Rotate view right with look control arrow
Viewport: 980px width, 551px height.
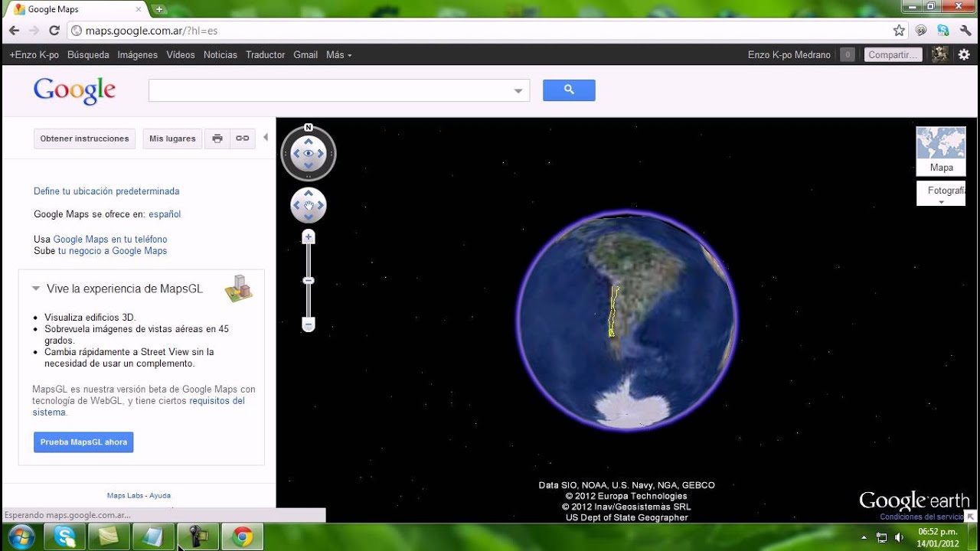[322, 154]
